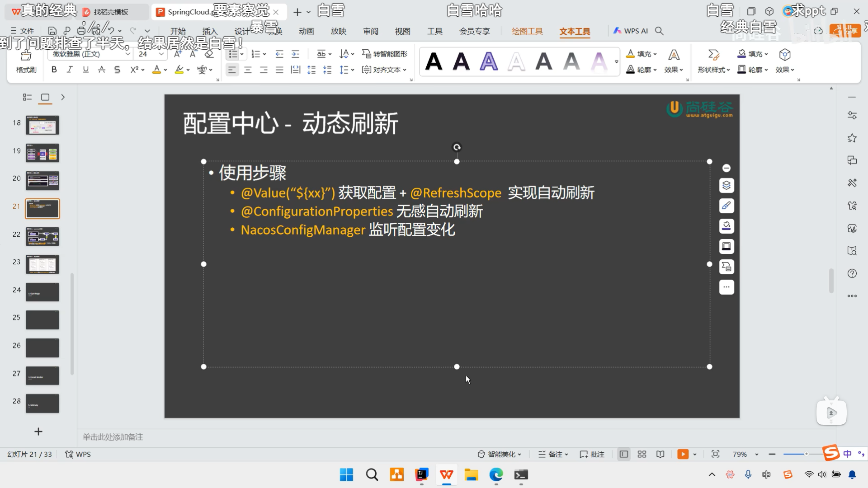This screenshot has height=488, width=868.
Task: Click the layer order icon in side panel
Action: pos(726,185)
